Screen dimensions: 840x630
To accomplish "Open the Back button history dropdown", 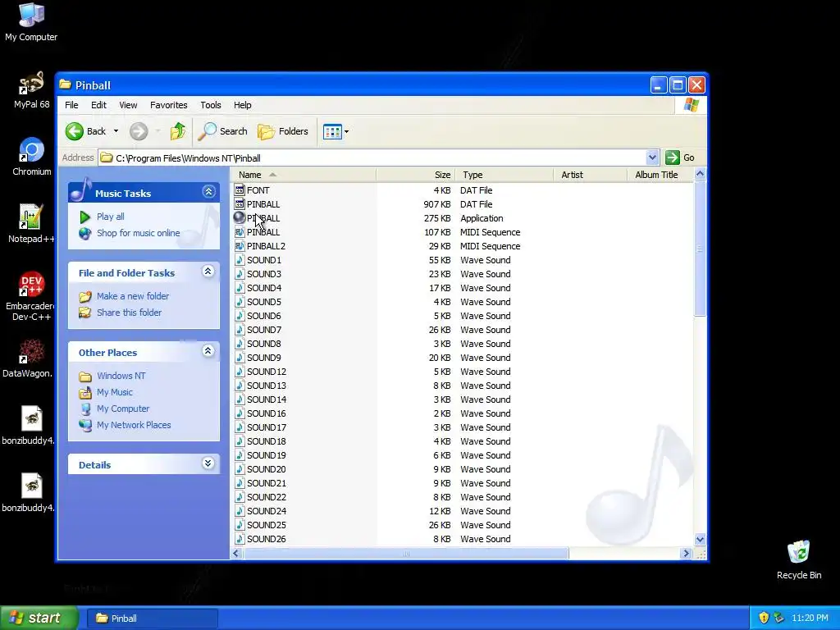I will tap(116, 131).
